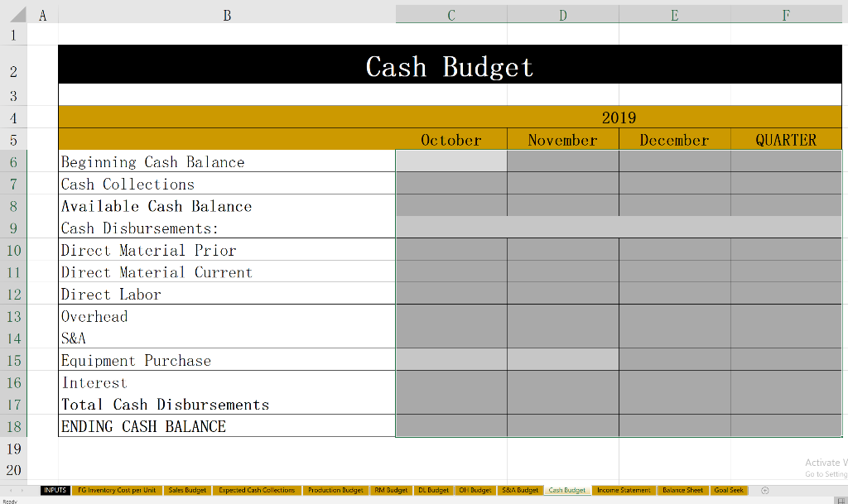Open the INPUTS worksheet

[55, 490]
